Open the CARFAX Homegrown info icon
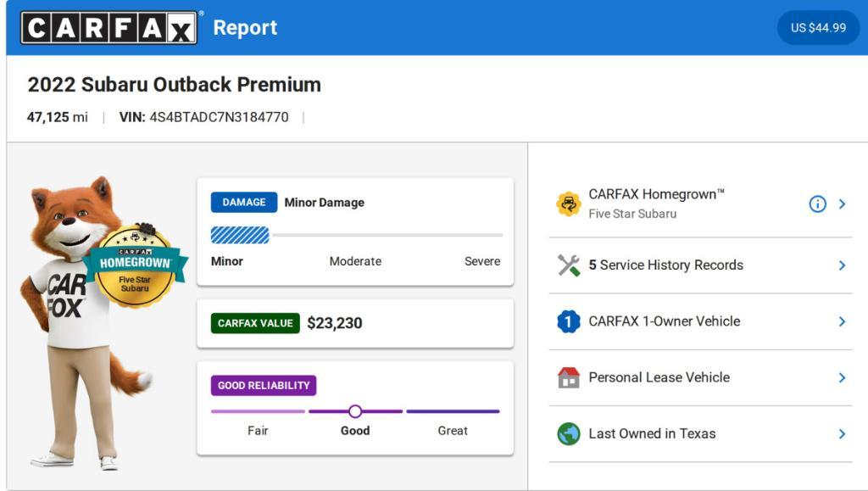This screenshot has width=868, height=491. [x=818, y=204]
